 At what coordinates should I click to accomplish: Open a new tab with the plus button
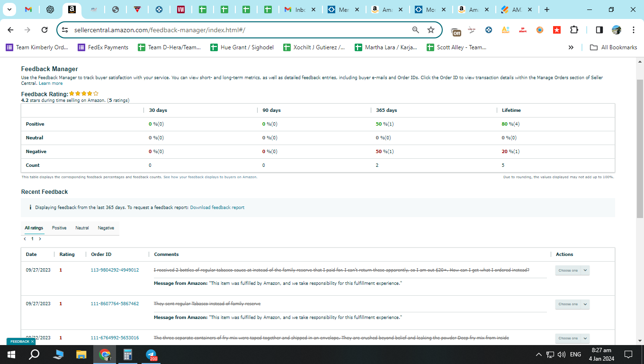(x=547, y=9)
